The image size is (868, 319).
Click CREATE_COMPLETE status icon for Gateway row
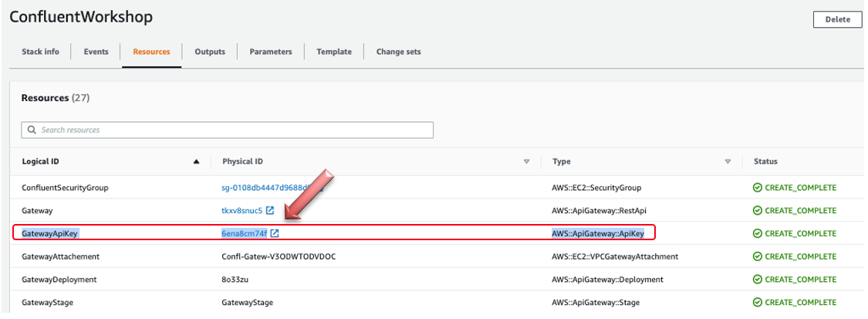click(758, 210)
